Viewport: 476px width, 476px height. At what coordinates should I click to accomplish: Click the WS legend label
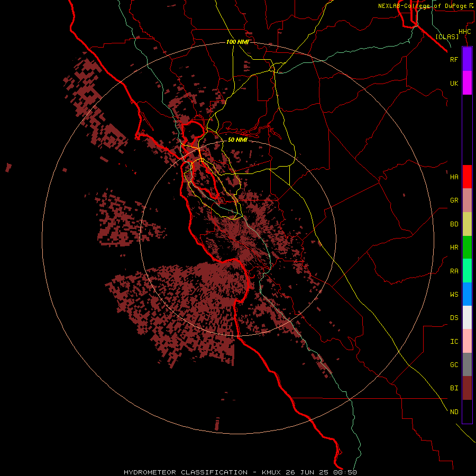tap(454, 294)
